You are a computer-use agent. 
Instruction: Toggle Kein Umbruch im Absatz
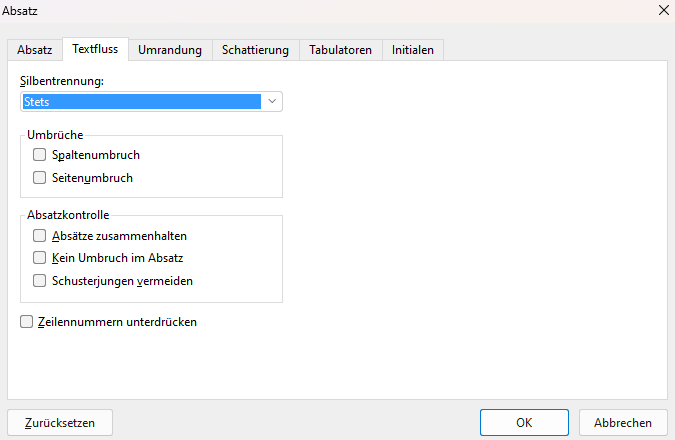coord(40,258)
